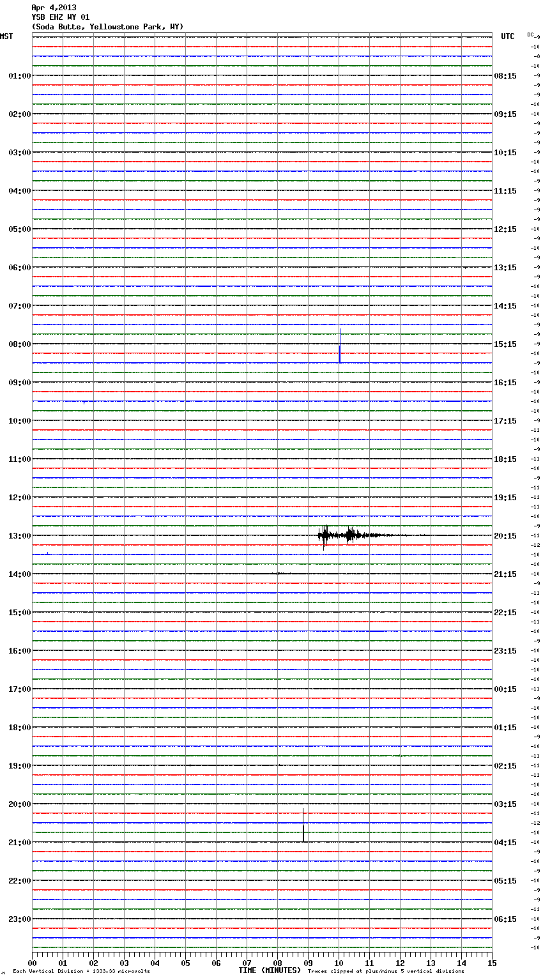The image size is (543, 980).
Task: Click the 20:15 UTC row label
Action: [505, 536]
